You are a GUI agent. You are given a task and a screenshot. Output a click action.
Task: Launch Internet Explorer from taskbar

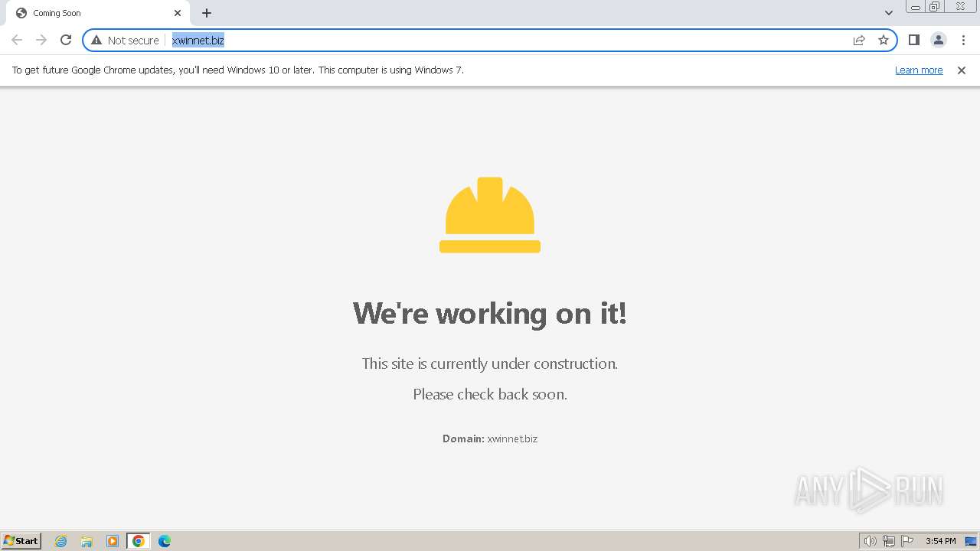coord(61,541)
